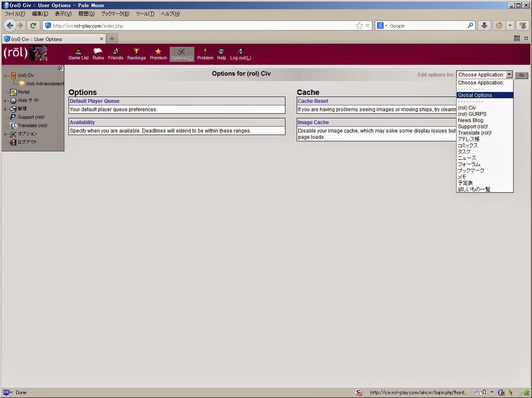Open the Default Player Queue link

coord(94,101)
